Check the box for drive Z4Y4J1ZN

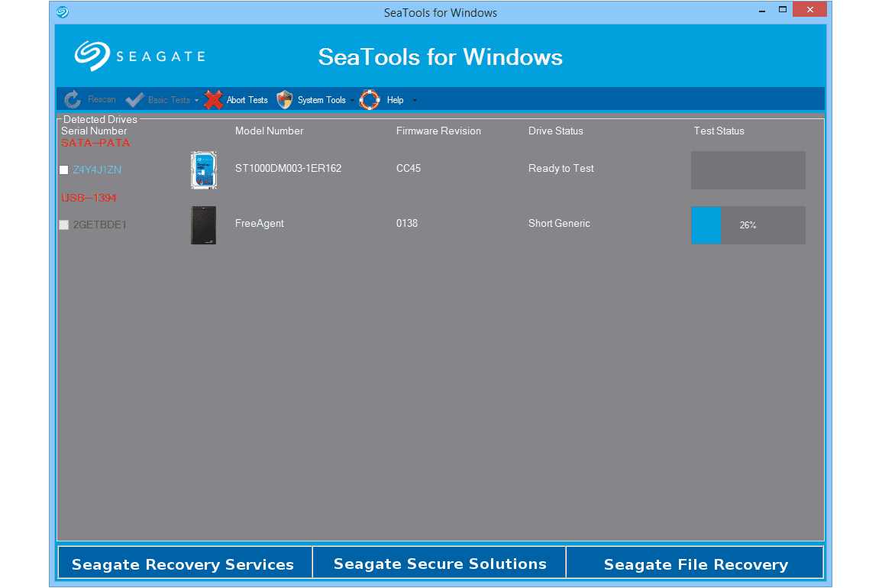tap(64, 170)
